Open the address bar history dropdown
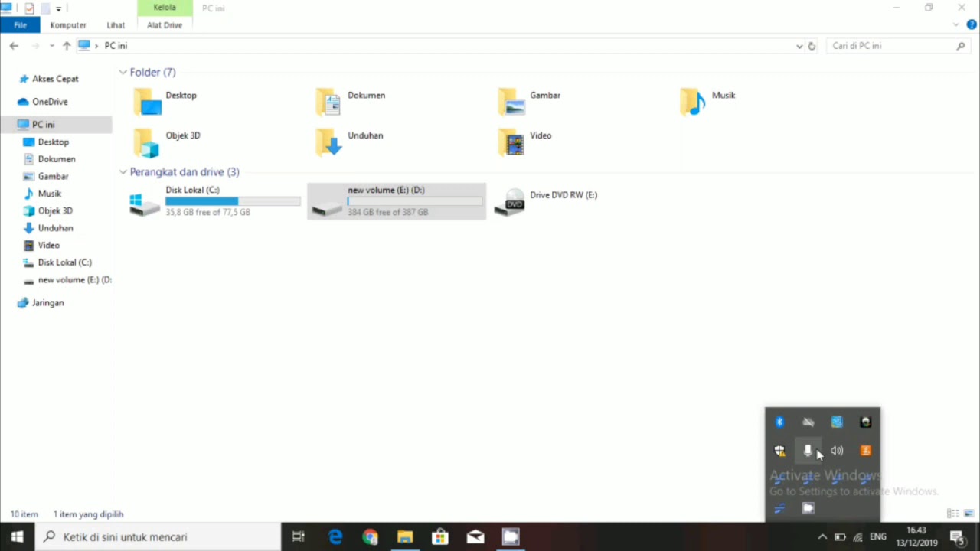This screenshot has width=980, height=551. 799,46
